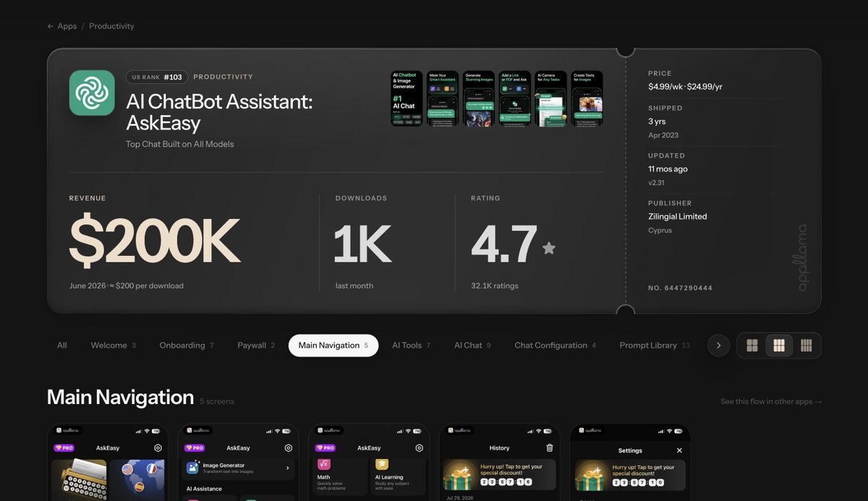Screen dimensions: 868x501
Task: Show more tabs with the right chevron
Action: pyautogui.click(x=718, y=346)
